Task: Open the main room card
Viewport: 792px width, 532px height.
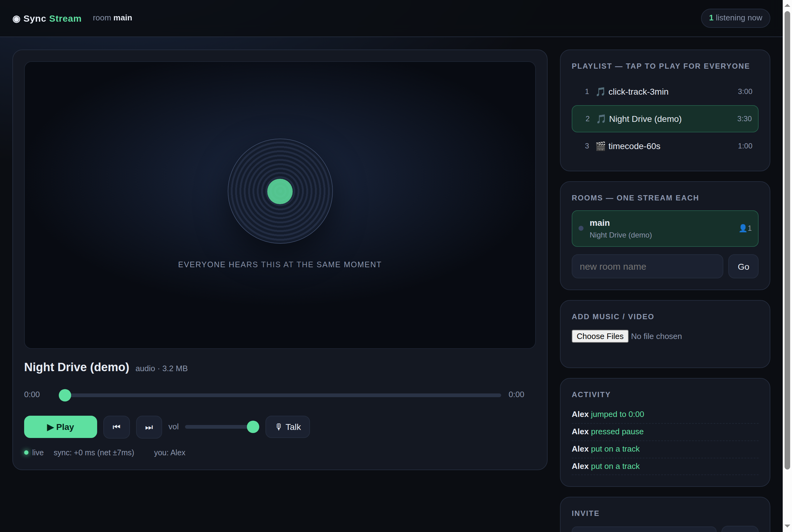Action: [x=665, y=228]
